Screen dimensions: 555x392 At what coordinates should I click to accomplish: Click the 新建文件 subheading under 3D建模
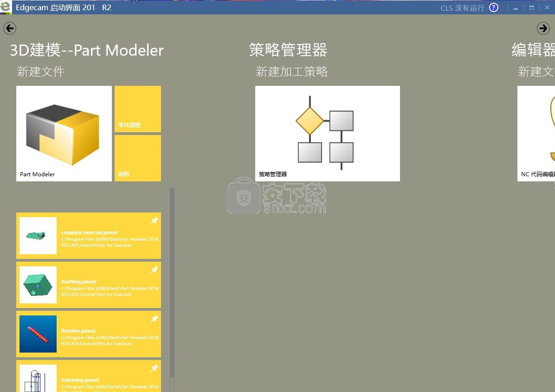click(41, 71)
